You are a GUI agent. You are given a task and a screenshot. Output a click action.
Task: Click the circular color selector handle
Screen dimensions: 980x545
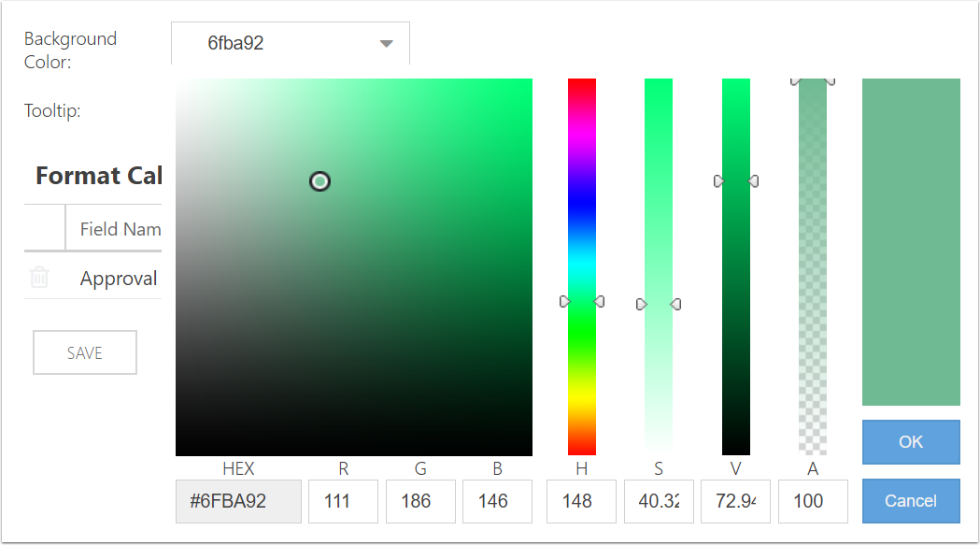click(x=320, y=181)
